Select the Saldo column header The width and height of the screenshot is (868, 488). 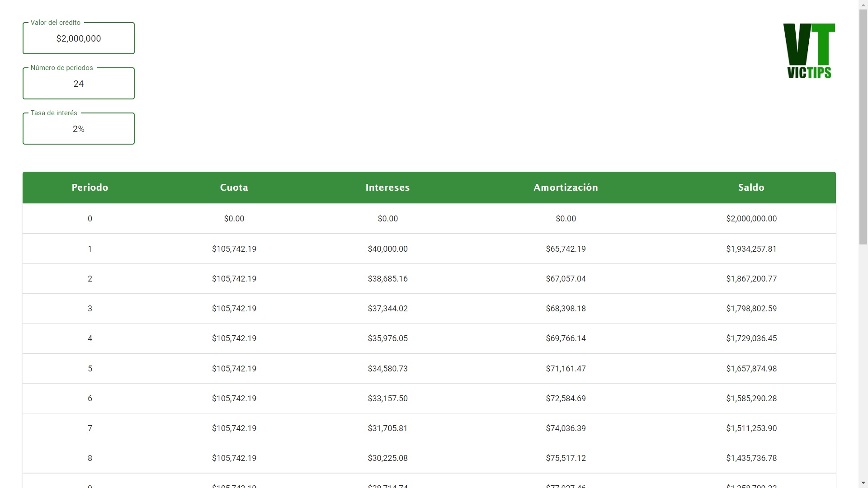tap(751, 187)
